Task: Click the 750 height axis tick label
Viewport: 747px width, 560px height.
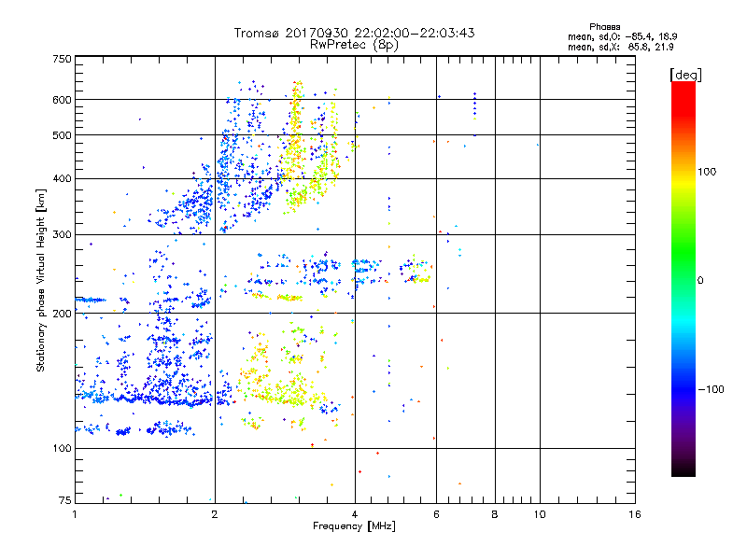Action: (62, 59)
